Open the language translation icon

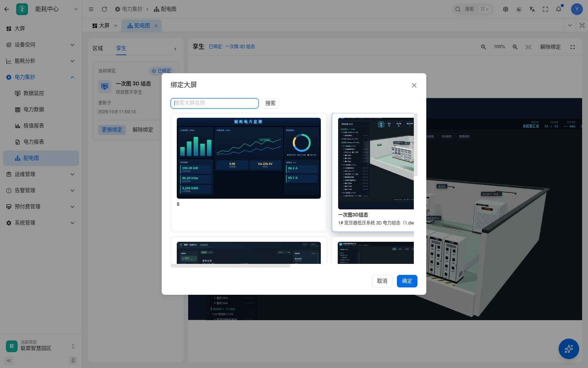tap(532, 9)
